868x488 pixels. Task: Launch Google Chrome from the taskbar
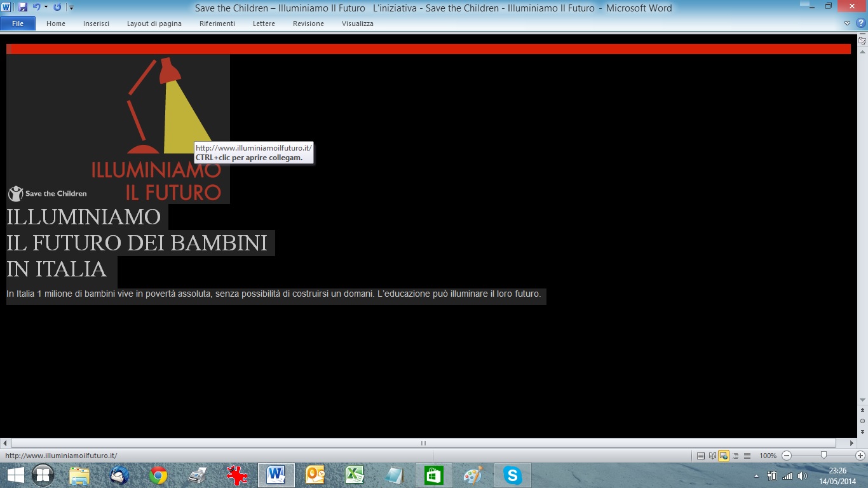point(158,475)
